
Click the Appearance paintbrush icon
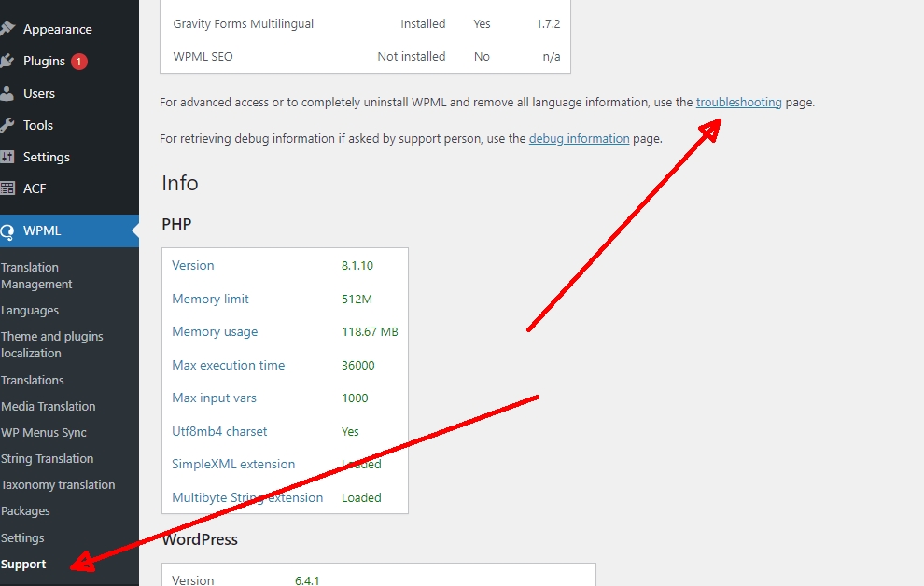coord(7,28)
